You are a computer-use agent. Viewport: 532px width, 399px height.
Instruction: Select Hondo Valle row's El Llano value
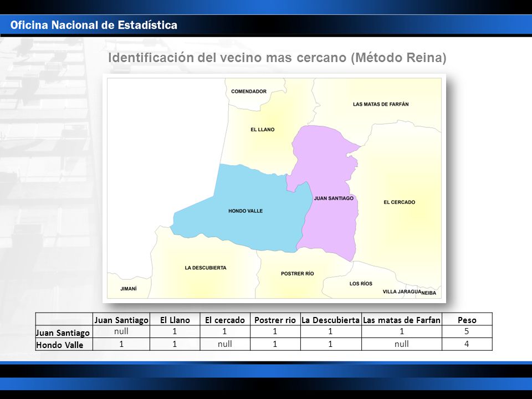[x=175, y=344]
